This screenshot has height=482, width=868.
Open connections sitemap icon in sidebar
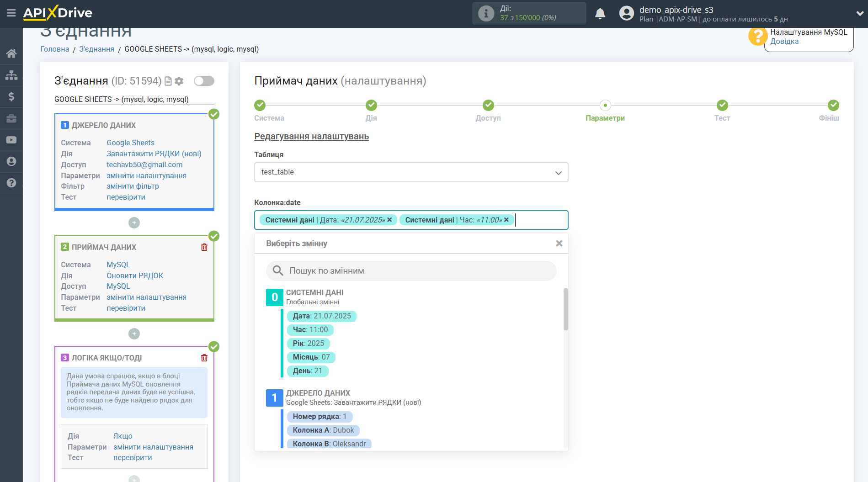point(11,75)
